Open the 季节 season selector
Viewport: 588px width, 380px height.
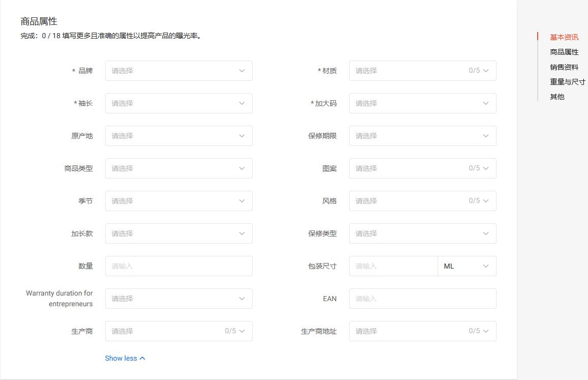click(178, 201)
